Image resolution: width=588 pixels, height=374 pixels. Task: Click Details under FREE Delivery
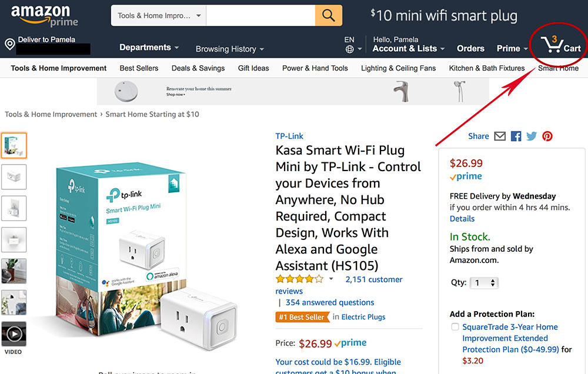click(x=462, y=218)
